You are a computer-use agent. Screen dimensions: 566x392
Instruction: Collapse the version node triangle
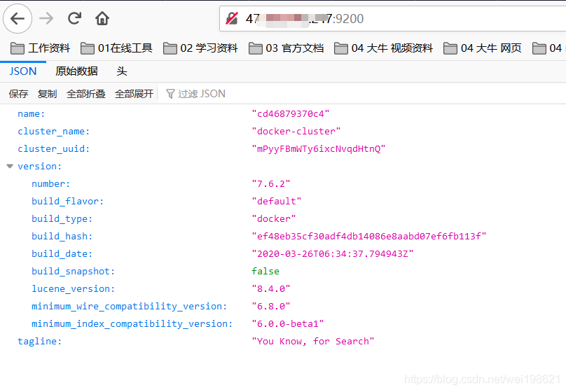(x=10, y=166)
